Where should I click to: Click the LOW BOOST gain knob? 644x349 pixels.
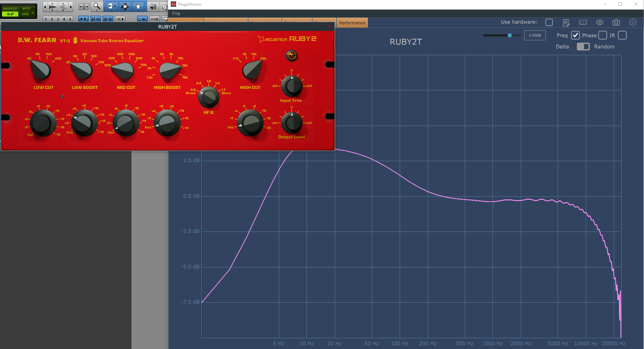84,123
